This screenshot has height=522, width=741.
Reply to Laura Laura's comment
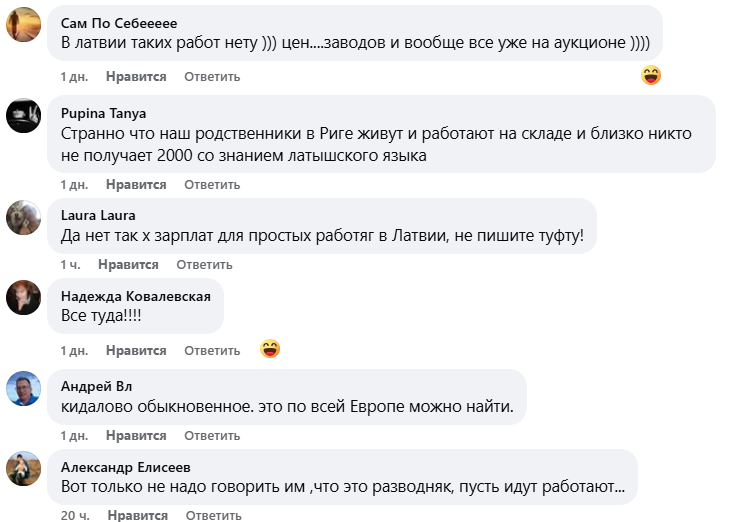pyautogui.click(x=204, y=265)
